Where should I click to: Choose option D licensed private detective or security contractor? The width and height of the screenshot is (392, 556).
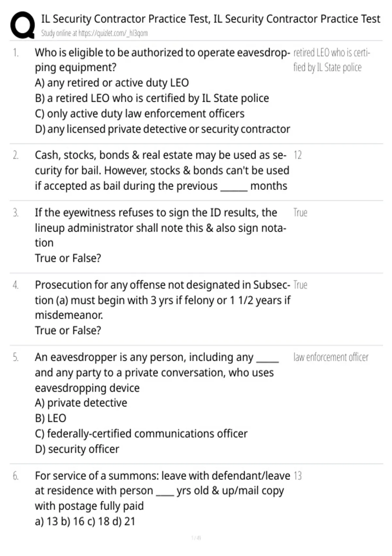pos(162,129)
